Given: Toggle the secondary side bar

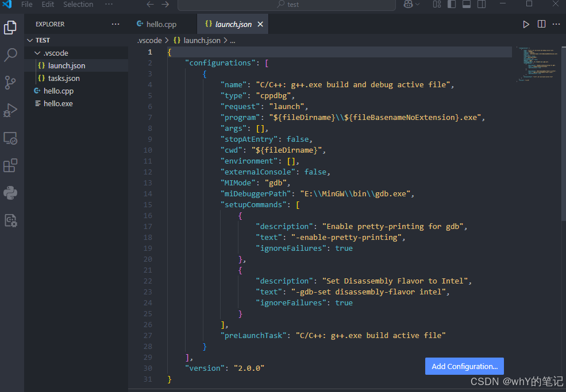Looking at the screenshot, I should [482, 5].
